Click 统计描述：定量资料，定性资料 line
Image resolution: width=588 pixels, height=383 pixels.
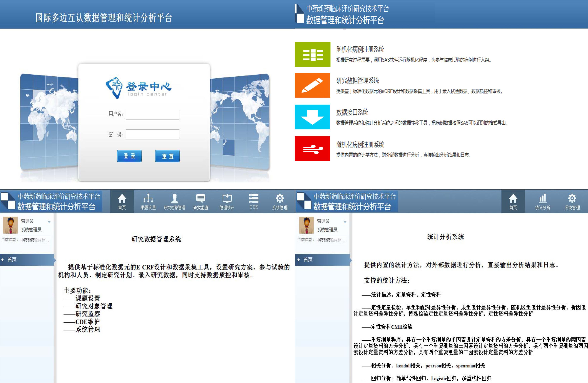pos(401,295)
